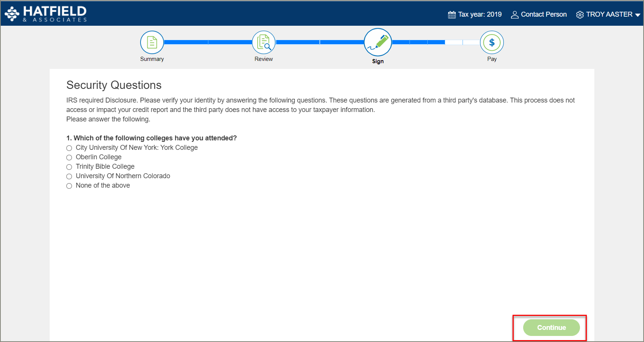The width and height of the screenshot is (644, 342).
Task: Click the Pay step label
Action: point(492,59)
